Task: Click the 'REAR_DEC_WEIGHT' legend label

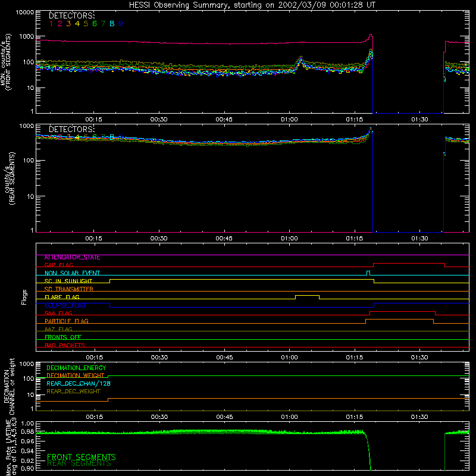Action: [x=73, y=392]
